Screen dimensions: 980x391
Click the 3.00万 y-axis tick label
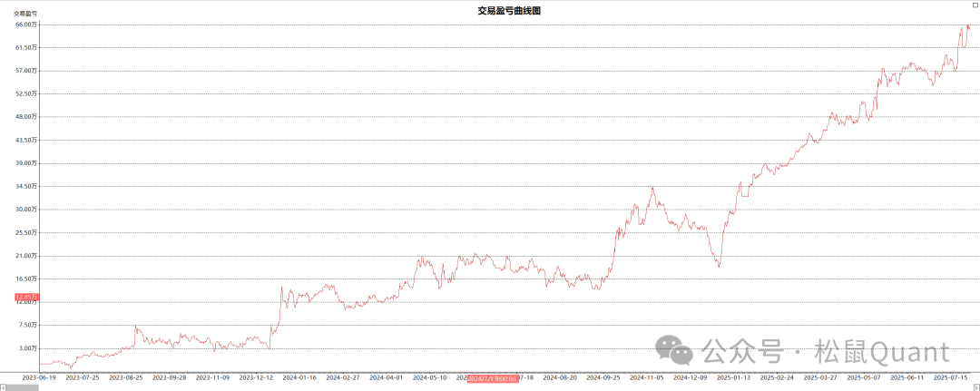coord(27,348)
